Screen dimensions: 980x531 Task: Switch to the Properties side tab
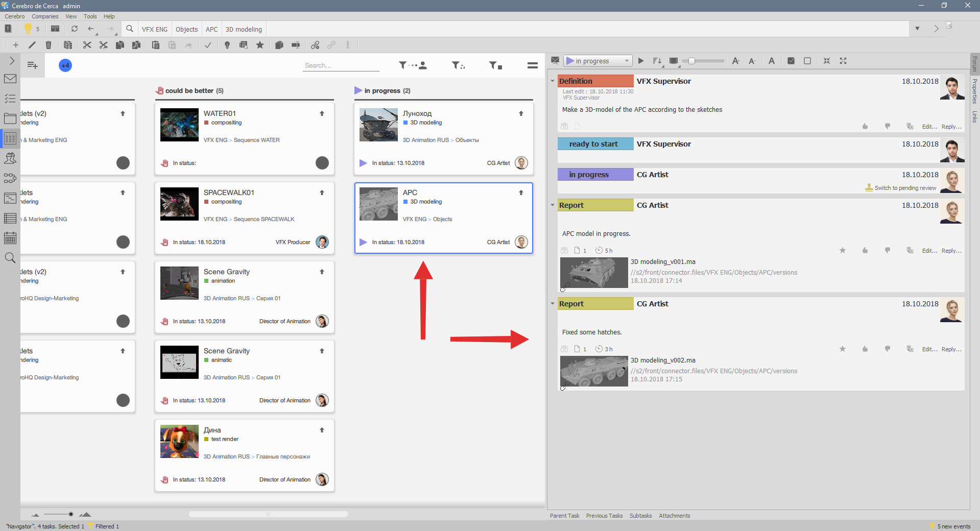(x=974, y=91)
